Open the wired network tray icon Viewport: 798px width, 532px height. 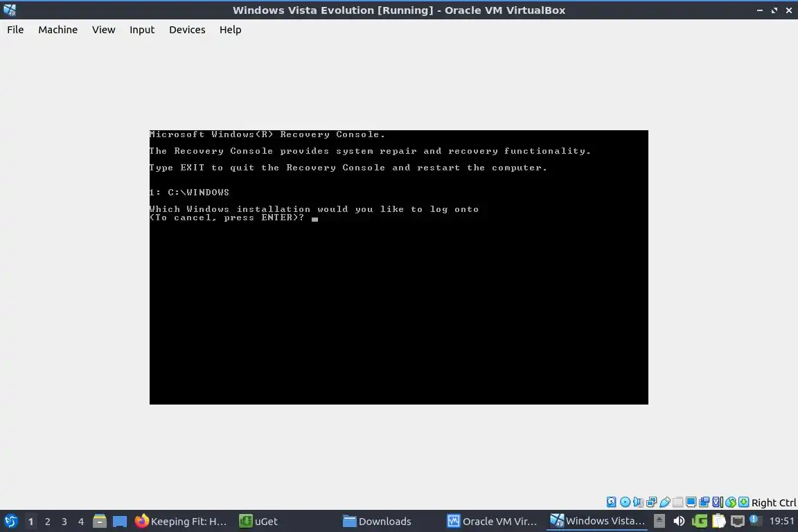click(x=738, y=522)
